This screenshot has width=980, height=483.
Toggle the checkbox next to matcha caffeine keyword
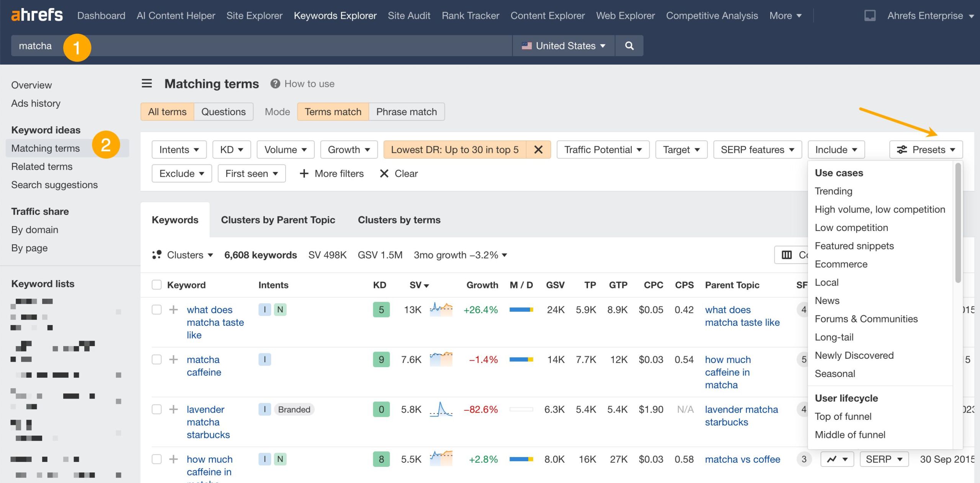click(x=156, y=359)
